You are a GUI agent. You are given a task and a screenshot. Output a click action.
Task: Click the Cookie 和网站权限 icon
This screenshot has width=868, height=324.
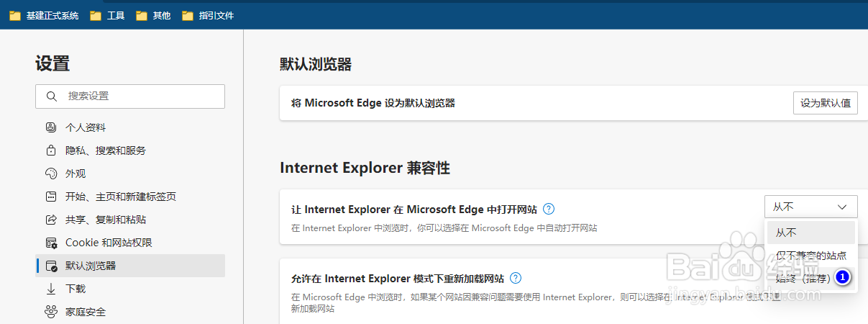[51, 243]
